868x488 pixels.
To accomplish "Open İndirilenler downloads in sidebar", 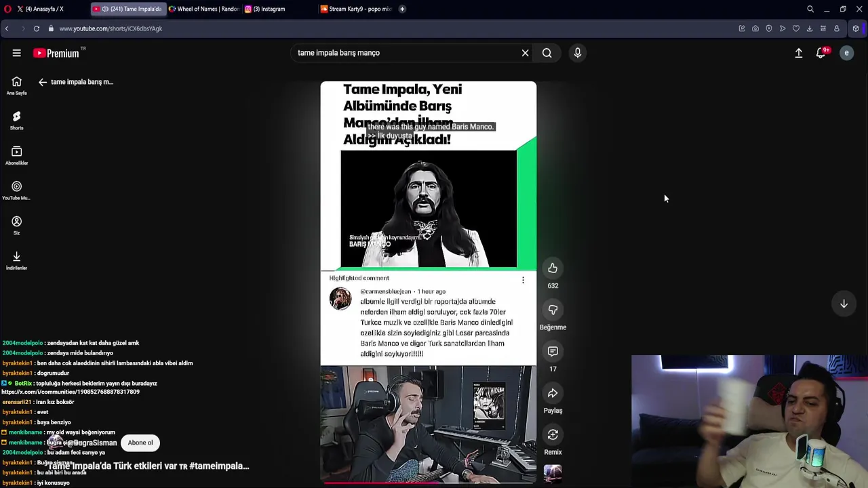I will tap(16, 261).
